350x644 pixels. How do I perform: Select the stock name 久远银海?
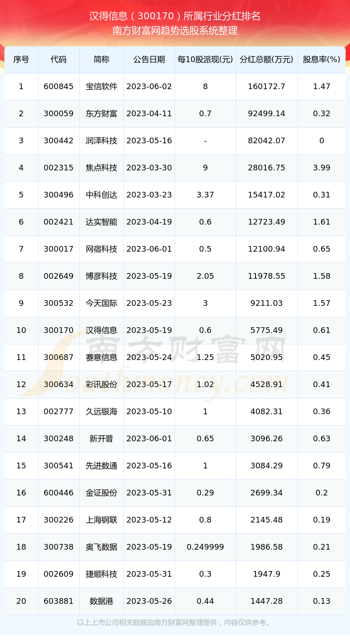101,412
